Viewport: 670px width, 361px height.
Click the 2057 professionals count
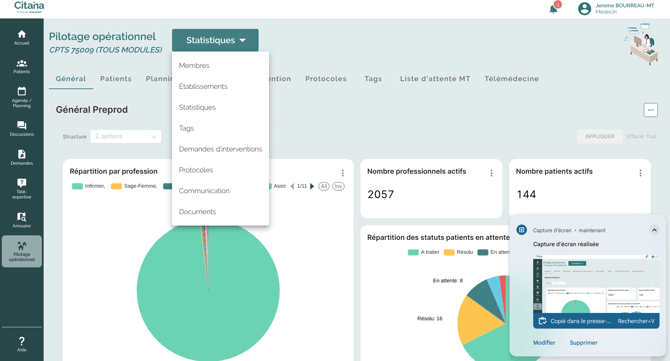pos(380,195)
